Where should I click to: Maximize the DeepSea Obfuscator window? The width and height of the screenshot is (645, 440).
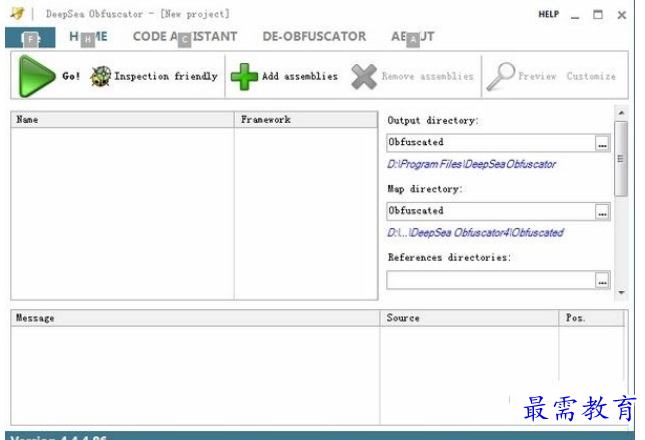tap(598, 15)
